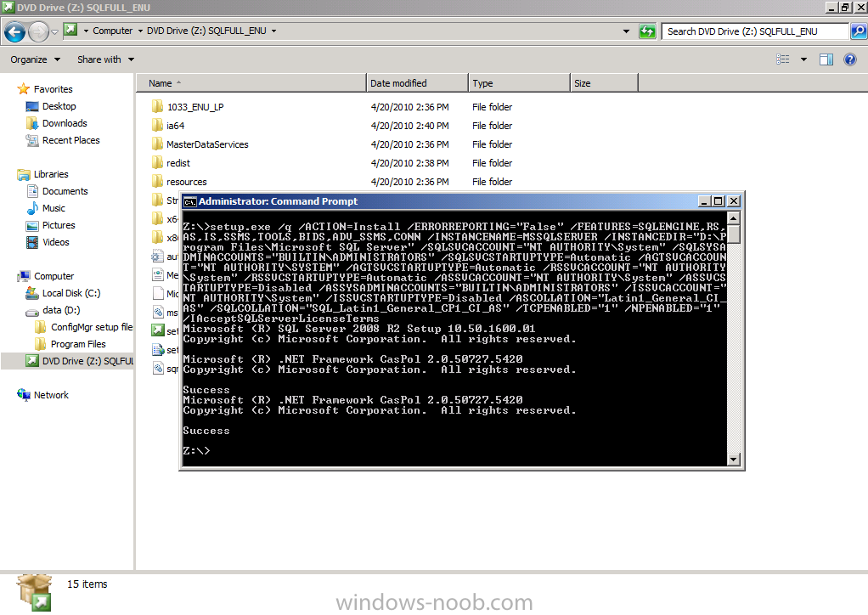The image size is (868, 615).
Task: Click DVD Drive (Z:) SQLFULL_ENU breadcrumb
Action: pyautogui.click(x=206, y=31)
